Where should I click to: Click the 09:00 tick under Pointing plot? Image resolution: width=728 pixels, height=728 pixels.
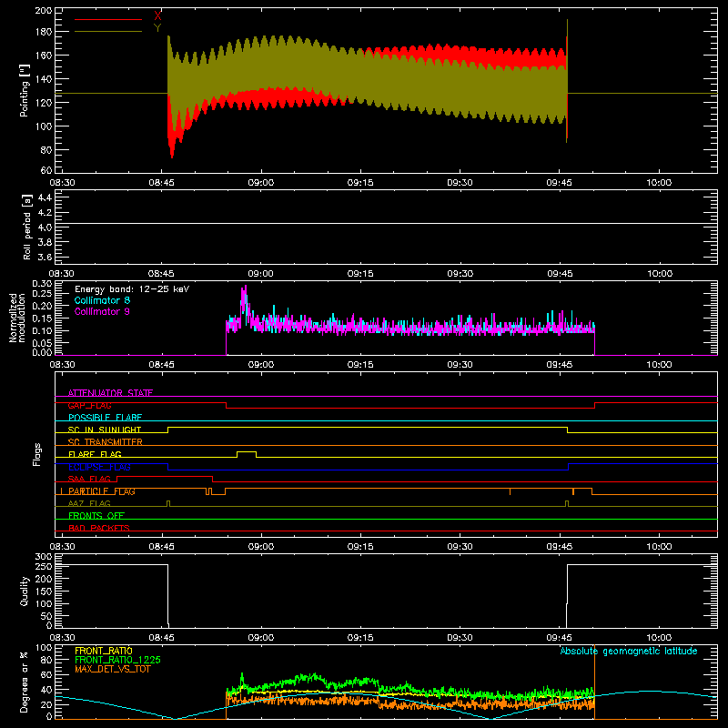tap(261, 183)
